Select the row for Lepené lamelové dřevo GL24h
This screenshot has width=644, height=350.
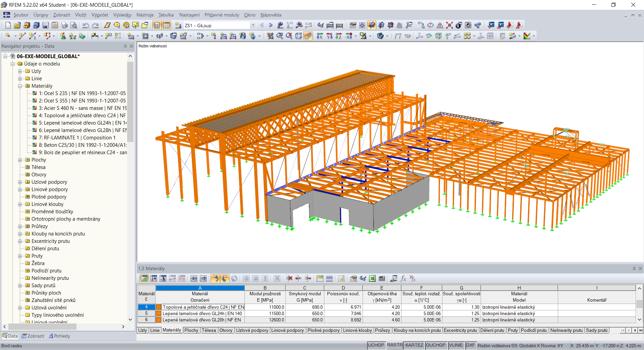pyautogui.click(x=146, y=313)
